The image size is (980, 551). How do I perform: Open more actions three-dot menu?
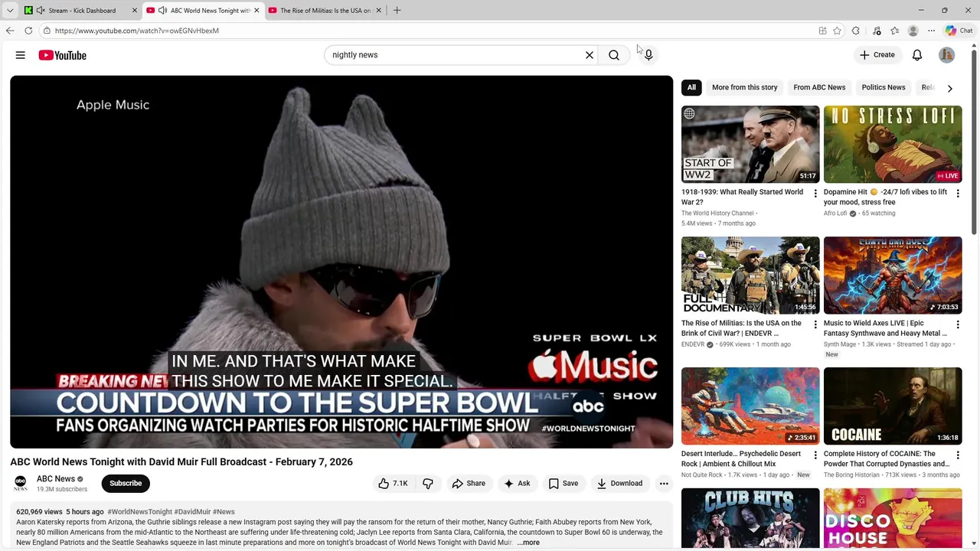(664, 484)
